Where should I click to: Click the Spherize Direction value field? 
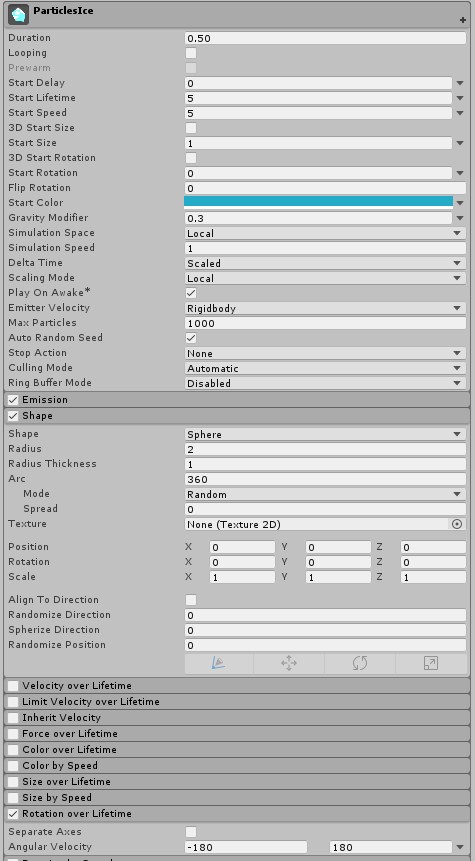pyautogui.click(x=325, y=630)
